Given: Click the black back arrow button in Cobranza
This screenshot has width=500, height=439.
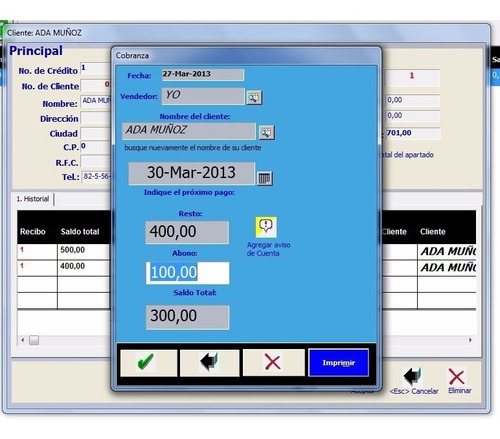Looking at the screenshot, I should [209, 363].
